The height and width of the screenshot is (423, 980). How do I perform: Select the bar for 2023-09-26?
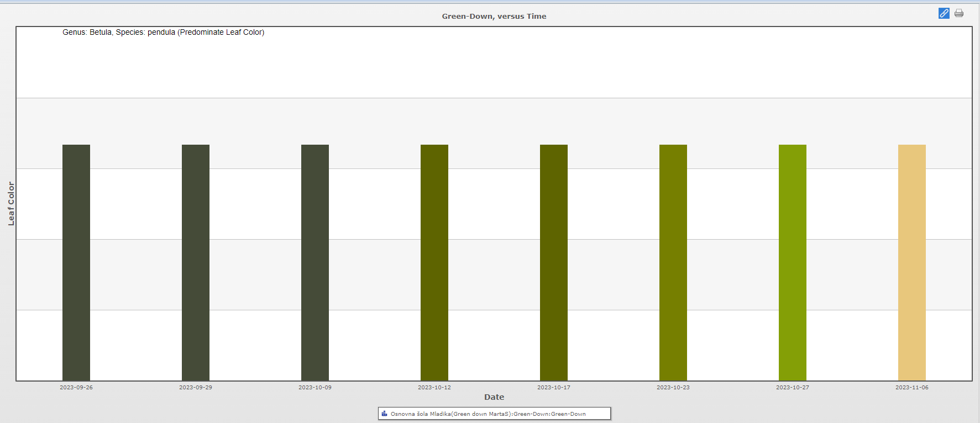click(76, 262)
